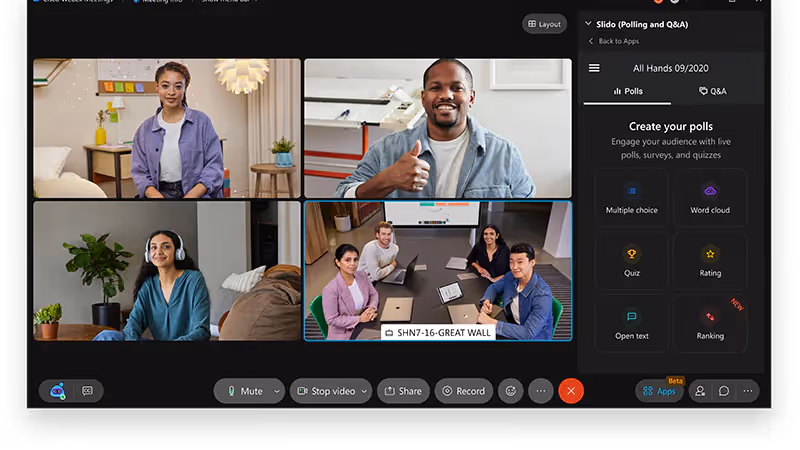Open the Apps panel button
The width and height of the screenshot is (800, 450).
pyautogui.click(x=659, y=391)
